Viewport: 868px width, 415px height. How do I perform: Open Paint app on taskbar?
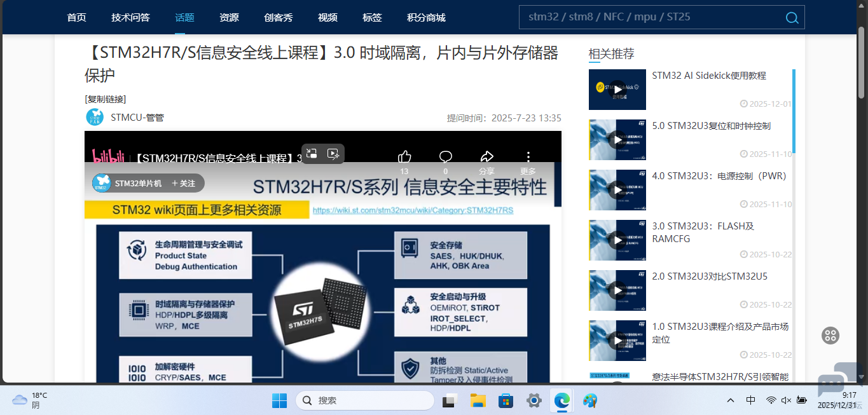[590, 400]
